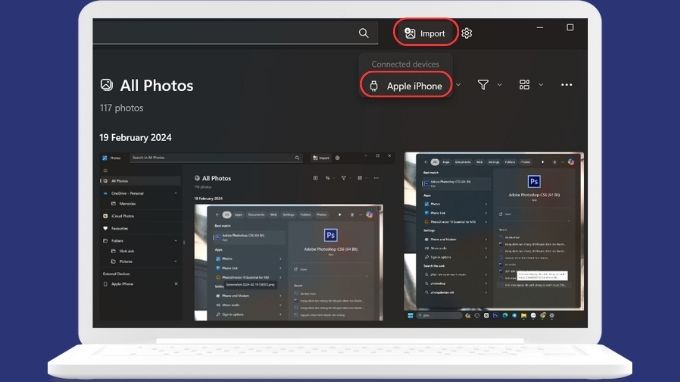Click the Import button
This screenshot has width=680, height=382.
[425, 33]
